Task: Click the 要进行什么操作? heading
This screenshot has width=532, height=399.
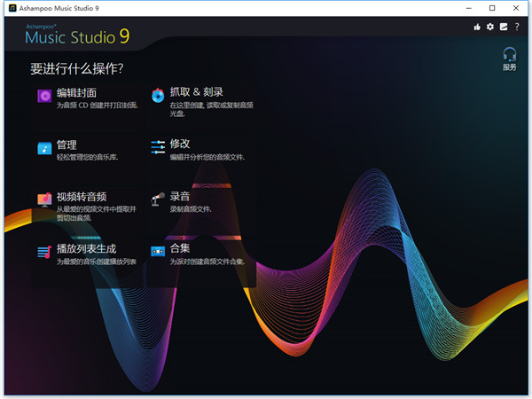Action: pyautogui.click(x=77, y=68)
